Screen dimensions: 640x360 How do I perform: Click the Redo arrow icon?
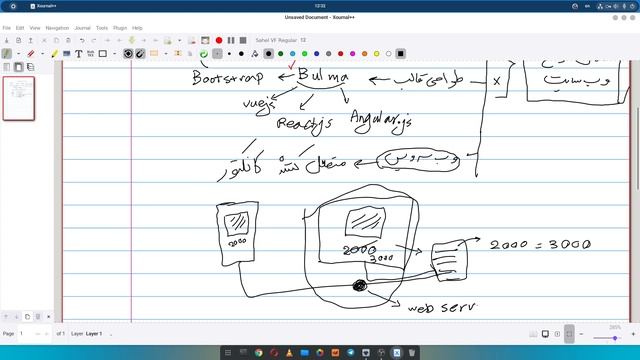(94, 40)
